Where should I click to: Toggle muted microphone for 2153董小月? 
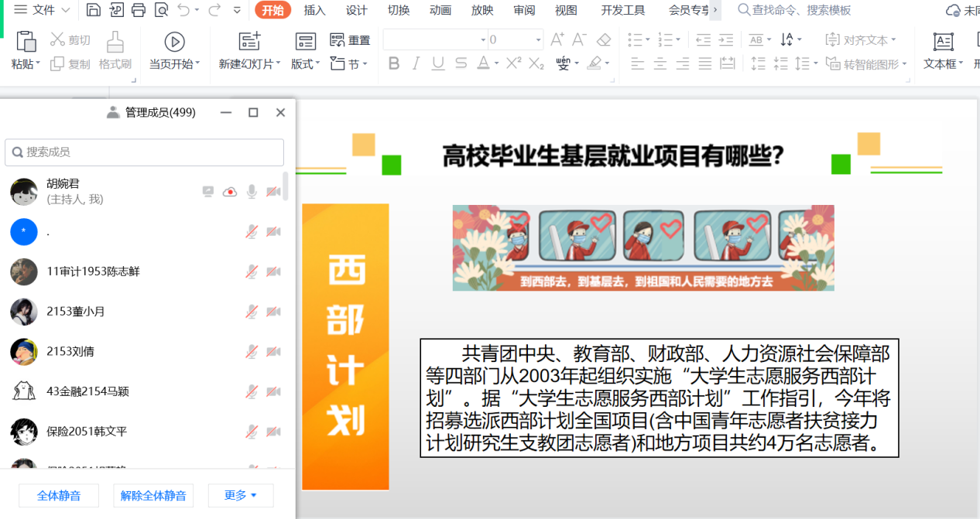[252, 312]
